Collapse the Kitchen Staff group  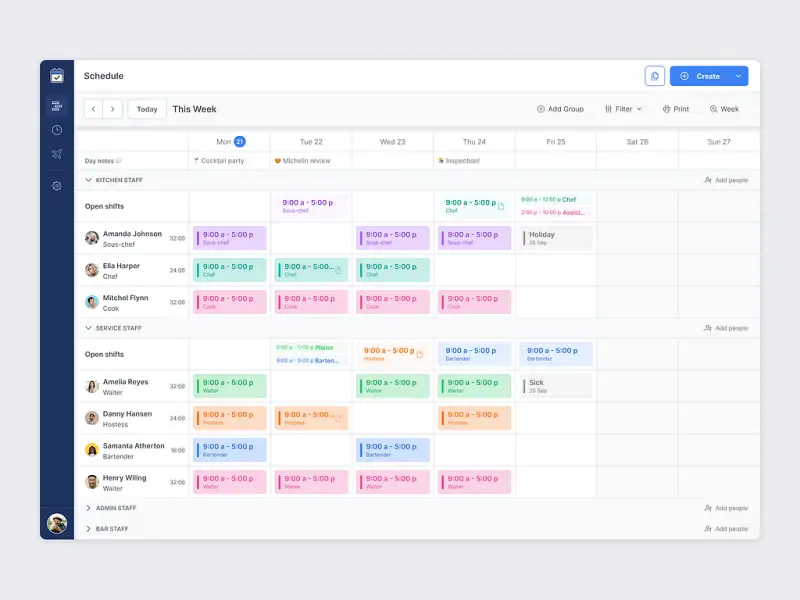(x=88, y=180)
